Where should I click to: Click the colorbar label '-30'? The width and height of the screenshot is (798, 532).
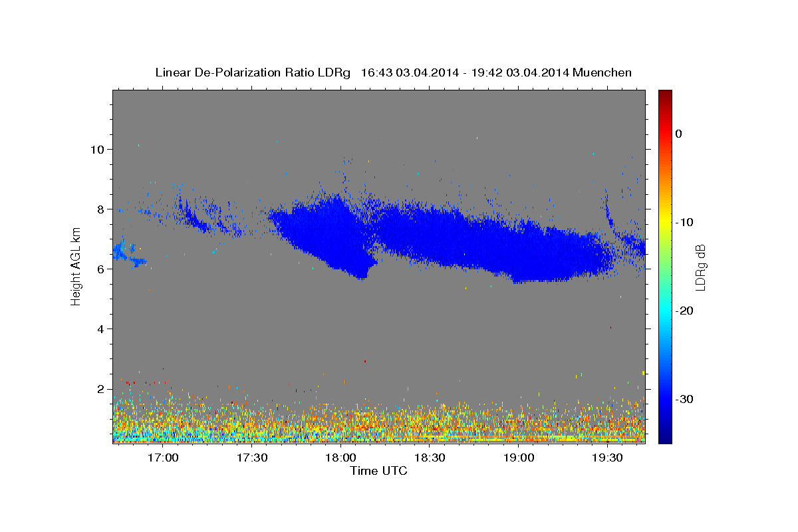pyautogui.click(x=685, y=399)
